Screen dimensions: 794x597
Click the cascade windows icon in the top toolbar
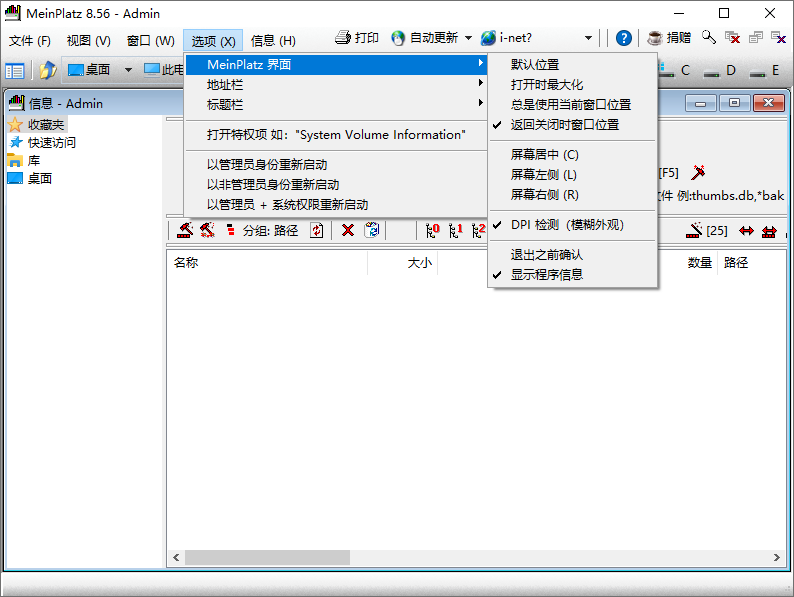click(x=756, y=37)
